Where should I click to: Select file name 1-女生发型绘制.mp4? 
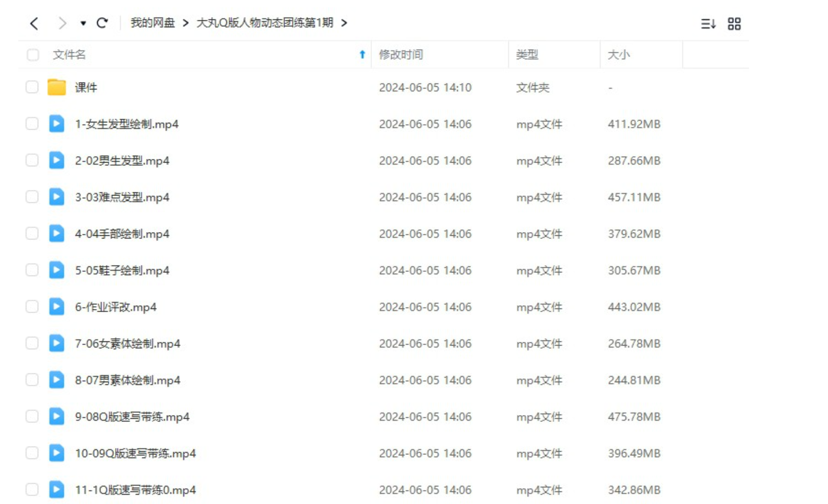(127, 124)
